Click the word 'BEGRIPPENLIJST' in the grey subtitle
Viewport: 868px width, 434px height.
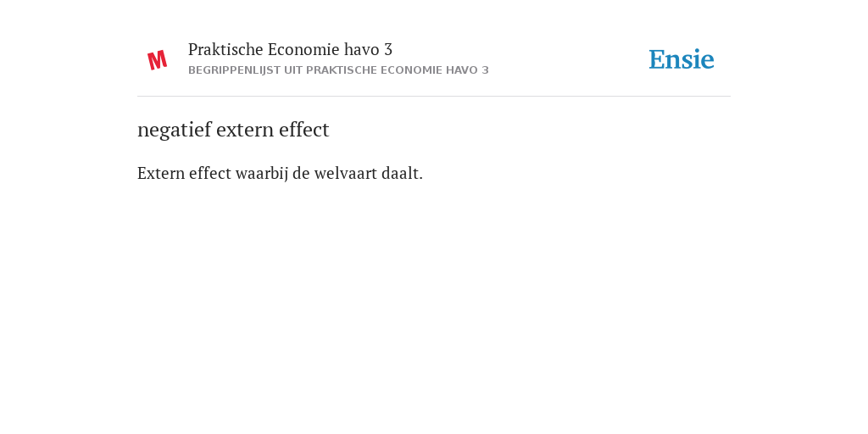click(x=234, y=70)
